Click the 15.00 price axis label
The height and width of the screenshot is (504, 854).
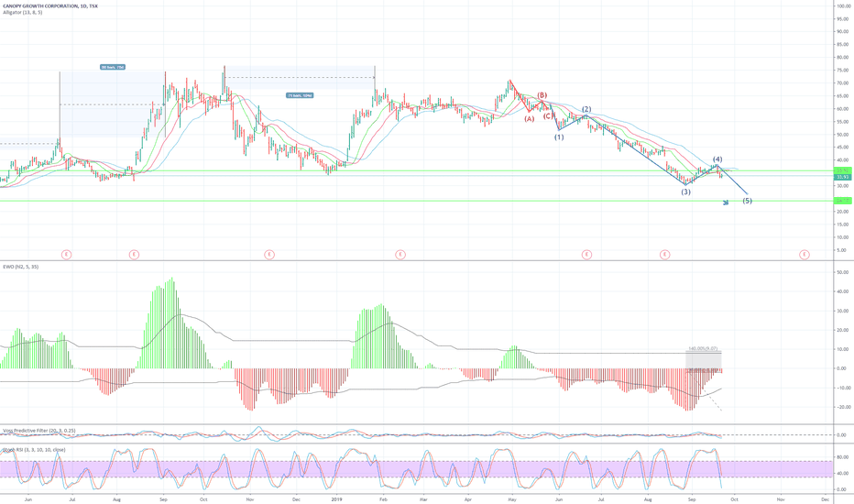coord(843,225)
